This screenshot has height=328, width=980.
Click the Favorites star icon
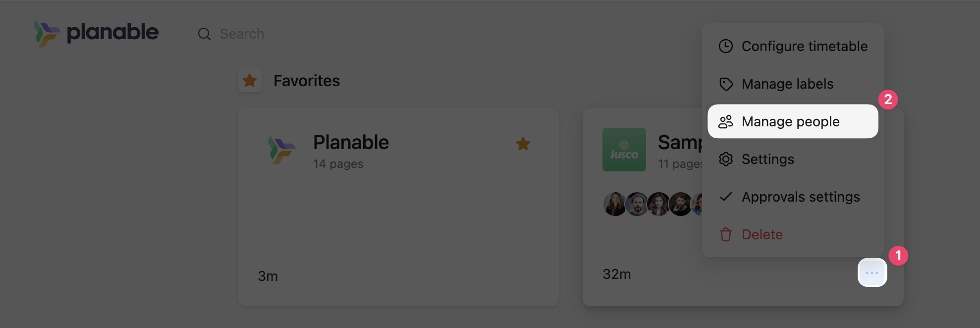tap(250, 80)
